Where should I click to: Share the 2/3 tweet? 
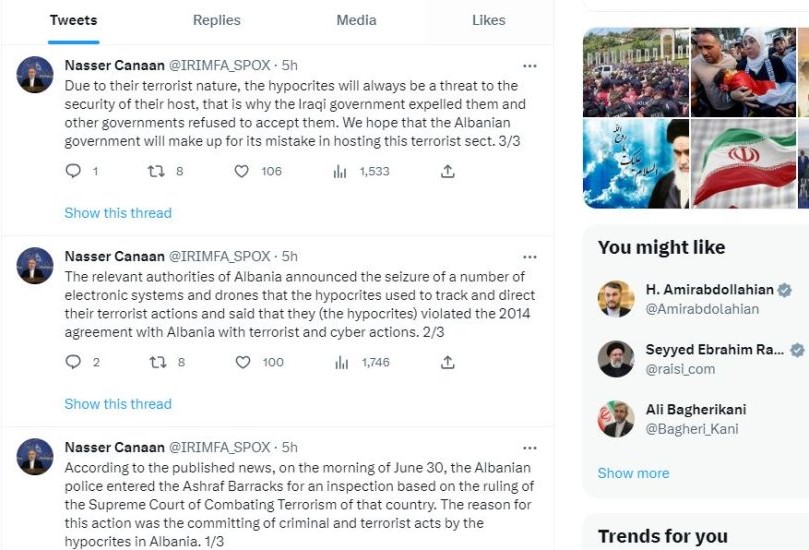tap(447, 362)
